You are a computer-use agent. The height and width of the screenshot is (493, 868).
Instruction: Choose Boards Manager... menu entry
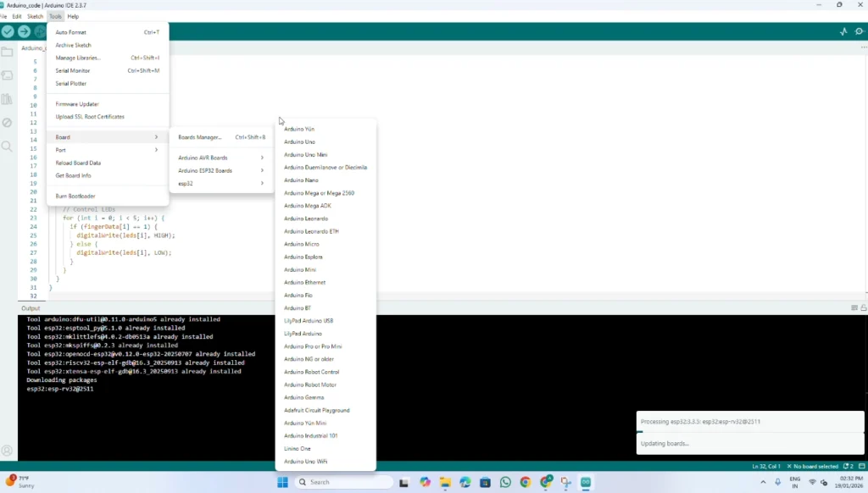200,136
